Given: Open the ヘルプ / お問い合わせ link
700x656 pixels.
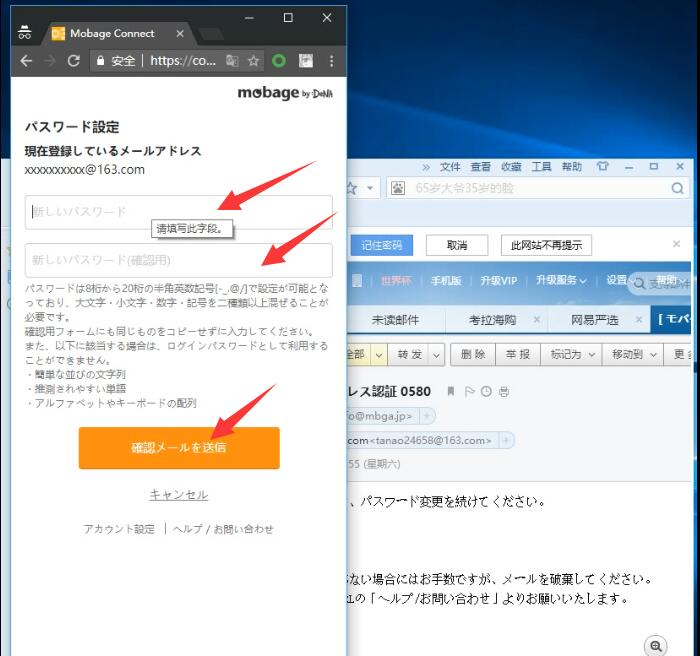Looking at the screenshot, I should tap(223, 529).
